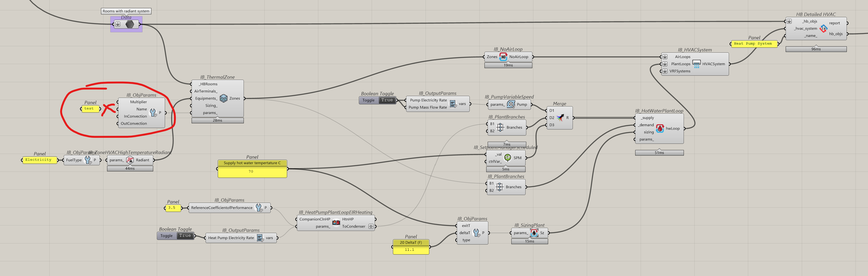This screenshot has height=276, width=868.
Task: Select the test panel
Action: pyautogui.click(x=90, y=109)
